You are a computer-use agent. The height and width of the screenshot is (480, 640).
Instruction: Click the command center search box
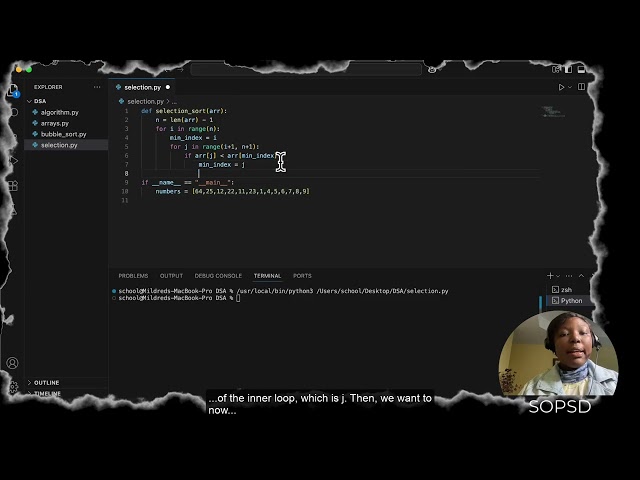click(306, 70)
